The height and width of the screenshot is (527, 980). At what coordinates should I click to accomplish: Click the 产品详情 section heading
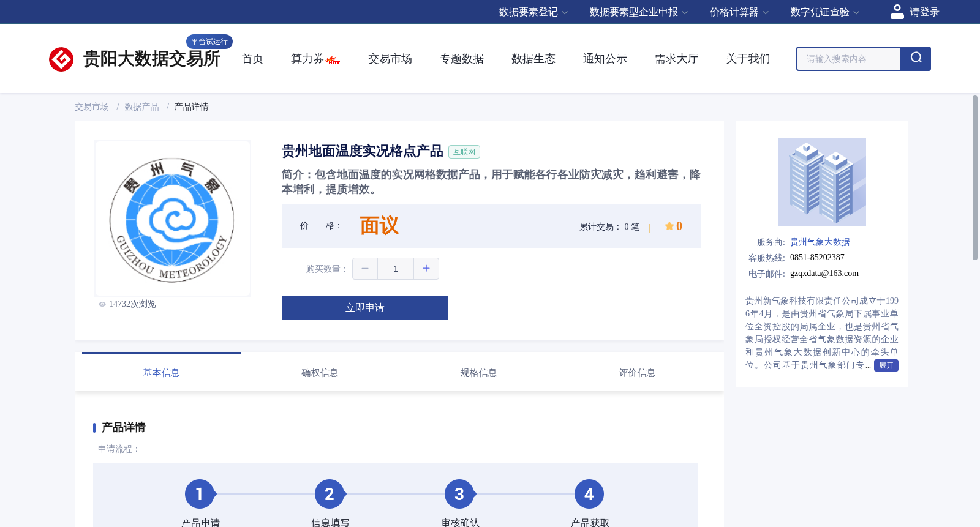click(123, 427)
